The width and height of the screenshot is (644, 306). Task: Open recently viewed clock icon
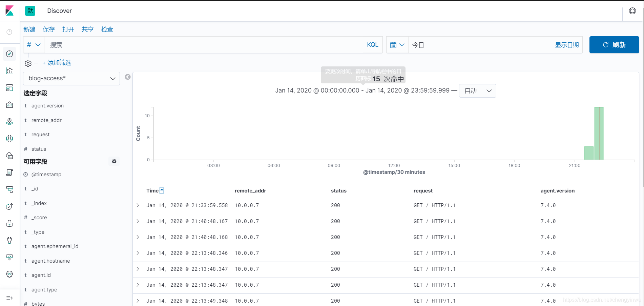tap(9, 32)
